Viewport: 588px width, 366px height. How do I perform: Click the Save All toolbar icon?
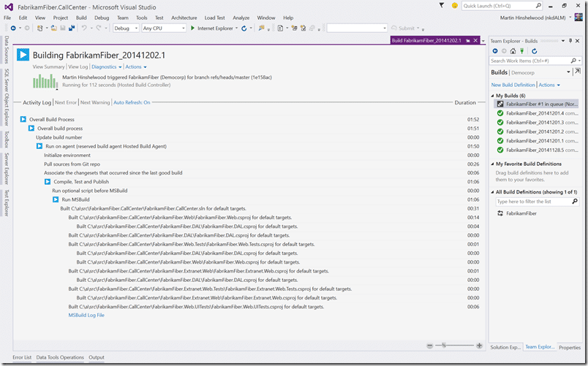pyautogui.click(x=72, y=28)
